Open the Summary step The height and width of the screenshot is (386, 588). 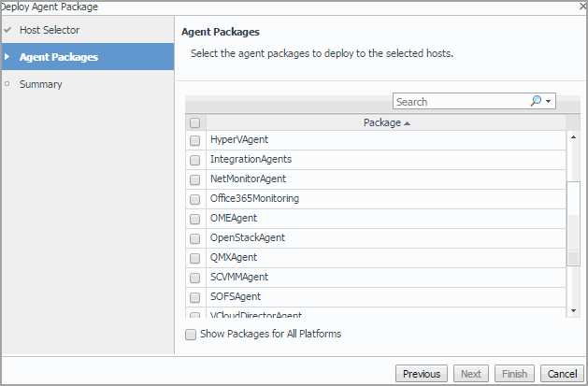[40, 84]
